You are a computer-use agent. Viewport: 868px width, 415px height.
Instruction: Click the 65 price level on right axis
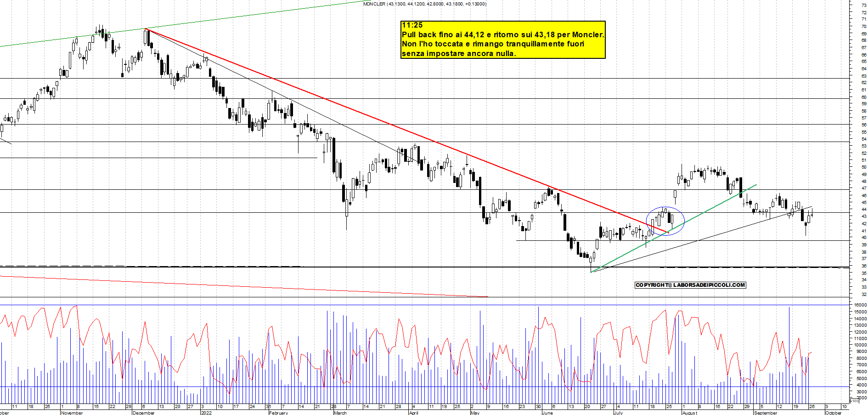click(x=864, y=62)
